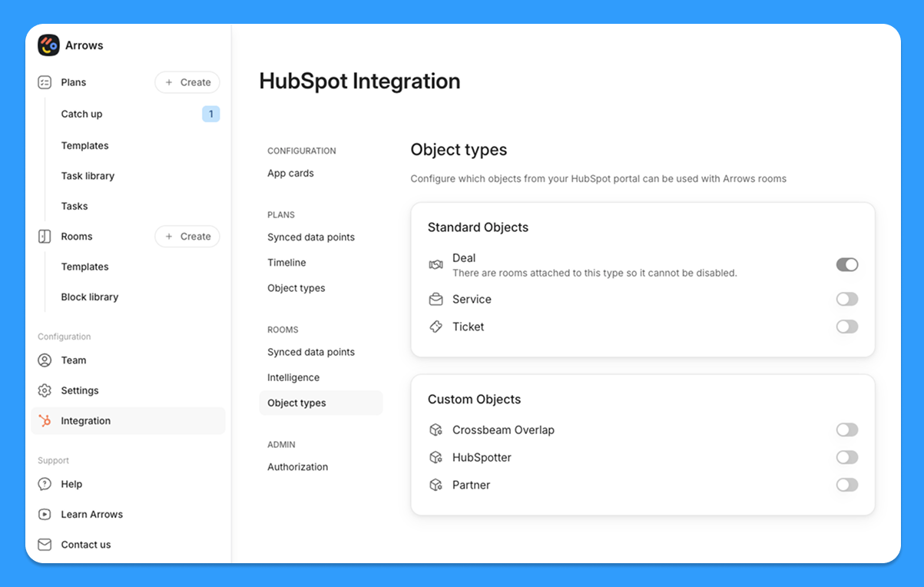
Task: Open Templates under Rooms
Action: [84, 267]
